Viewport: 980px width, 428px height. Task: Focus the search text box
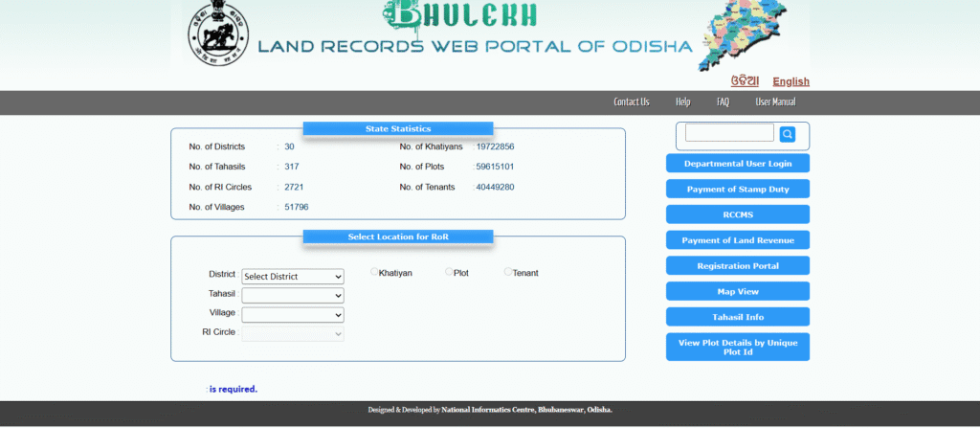pos(729,133)
